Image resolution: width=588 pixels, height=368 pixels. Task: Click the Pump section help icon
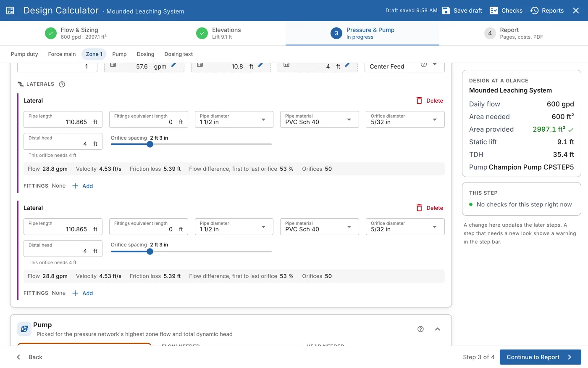[x=420, y=329]
